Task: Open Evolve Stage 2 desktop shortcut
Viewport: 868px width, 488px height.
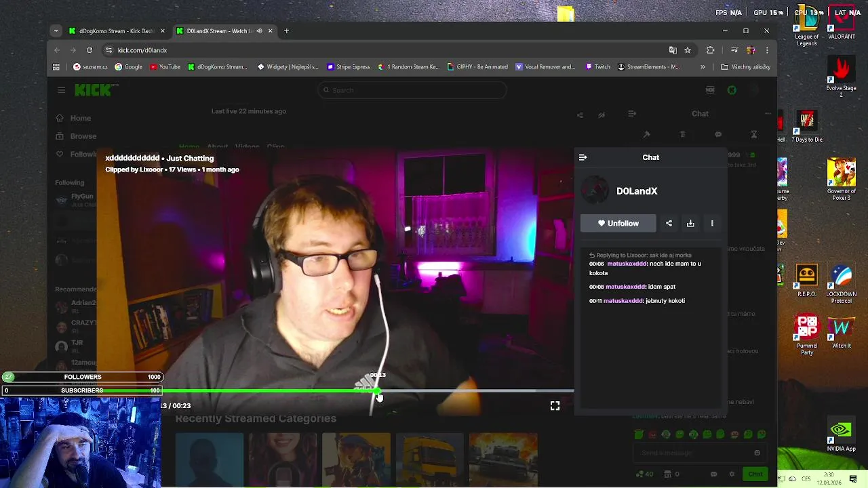Action: 842,77
